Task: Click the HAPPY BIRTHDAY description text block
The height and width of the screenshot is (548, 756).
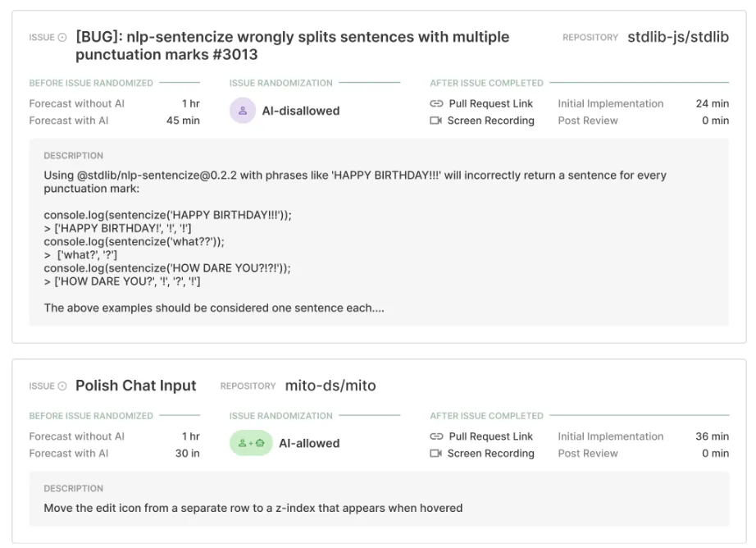Action: tap(355, 241)
